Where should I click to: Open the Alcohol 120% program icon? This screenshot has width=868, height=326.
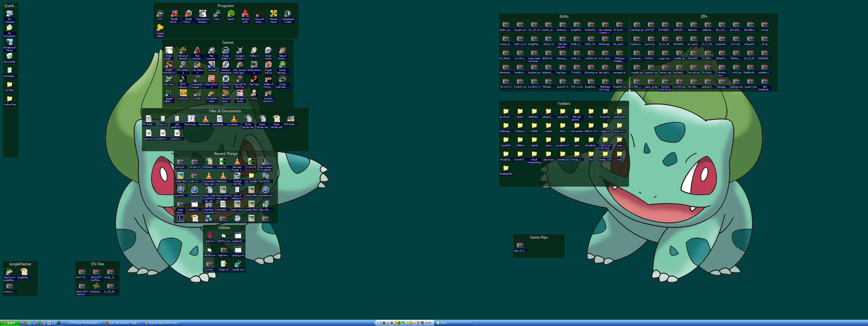coord(245,14)
